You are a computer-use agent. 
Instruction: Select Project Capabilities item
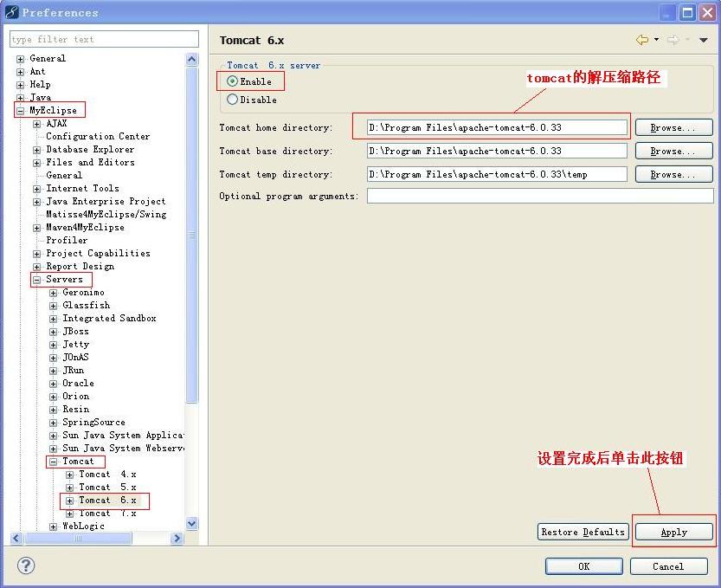tap(98, 253)
